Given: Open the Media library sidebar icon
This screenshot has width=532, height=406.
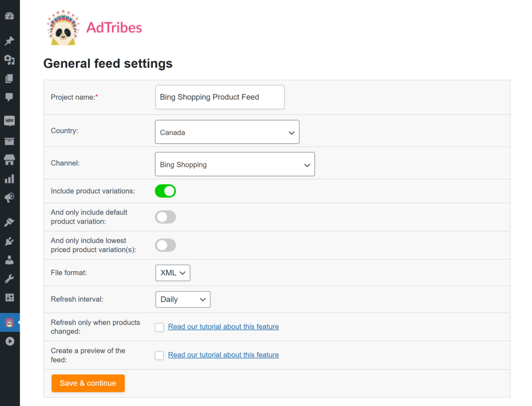Looking at the screenshot, I should [x=9, y=60].
